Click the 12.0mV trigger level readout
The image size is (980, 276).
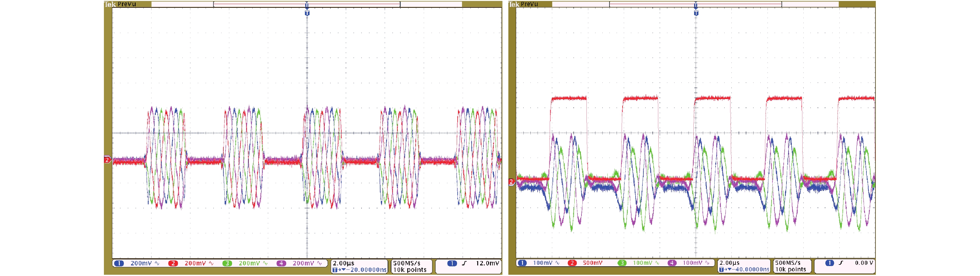pyautogui.click(x=487, y=263)
